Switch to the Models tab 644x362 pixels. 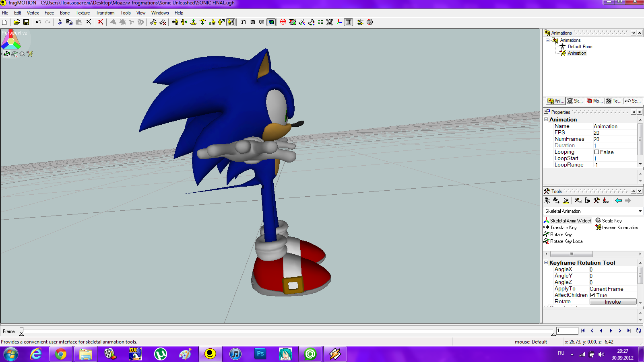594,101
